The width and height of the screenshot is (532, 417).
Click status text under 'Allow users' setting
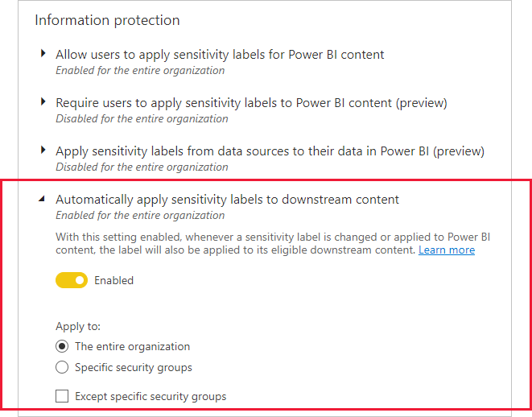(x=140, y=71)
